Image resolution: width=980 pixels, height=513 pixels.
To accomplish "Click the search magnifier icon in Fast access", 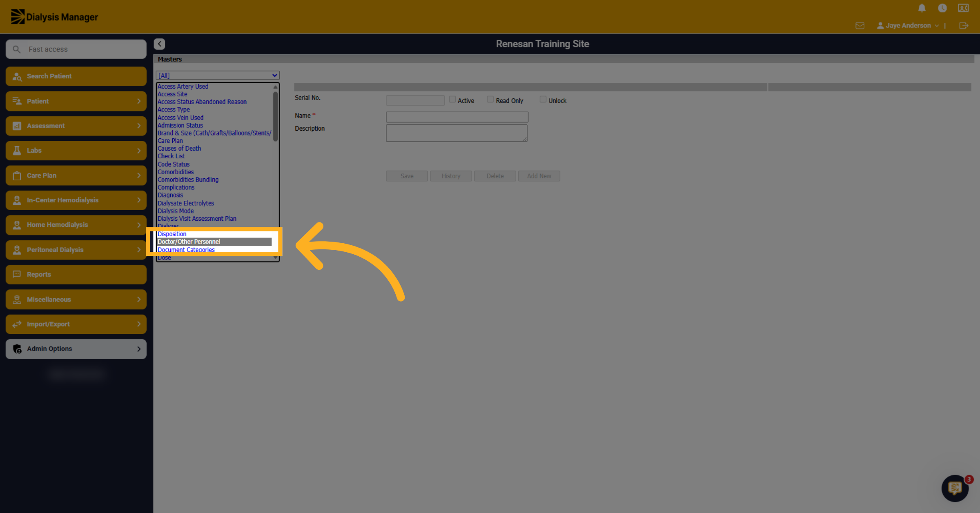I will point(17,49).
